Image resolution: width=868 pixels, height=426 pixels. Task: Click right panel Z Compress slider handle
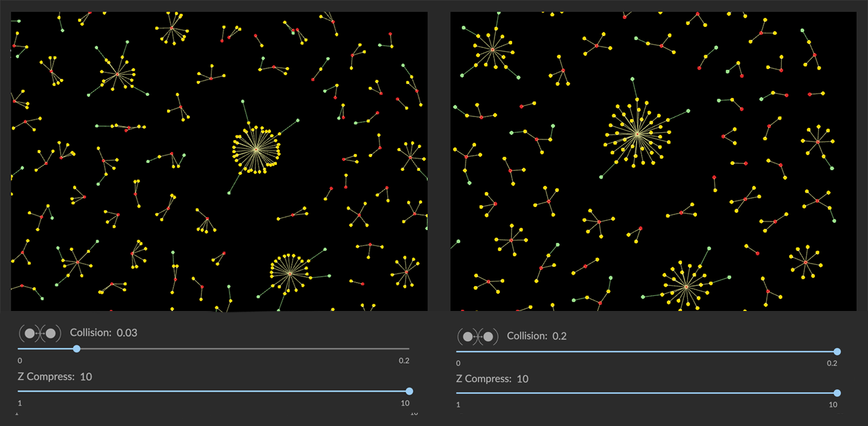(837, 393)
